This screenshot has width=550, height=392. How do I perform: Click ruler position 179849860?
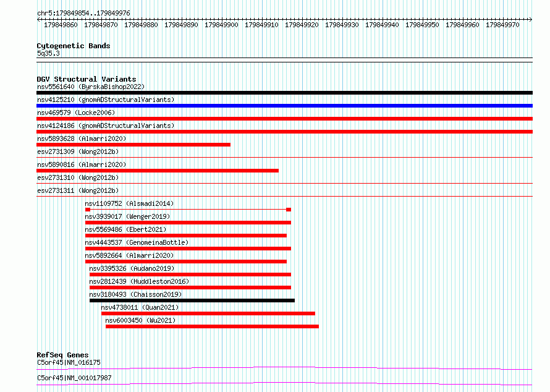(61, 25)
